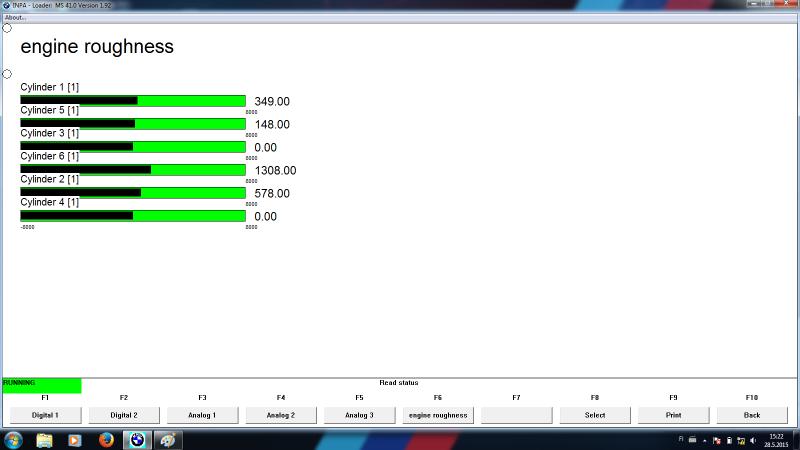This screenshot has height=450, width=800.
Task: Click the Windows Start button
Action: [x=13, y=440]
